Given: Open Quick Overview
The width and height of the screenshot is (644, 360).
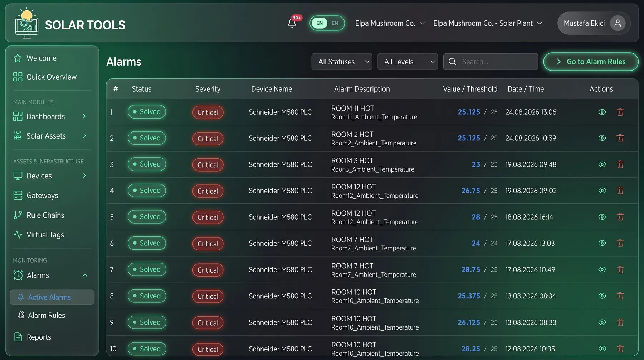Looking at the screenshot, I should [x=52, y=77].
